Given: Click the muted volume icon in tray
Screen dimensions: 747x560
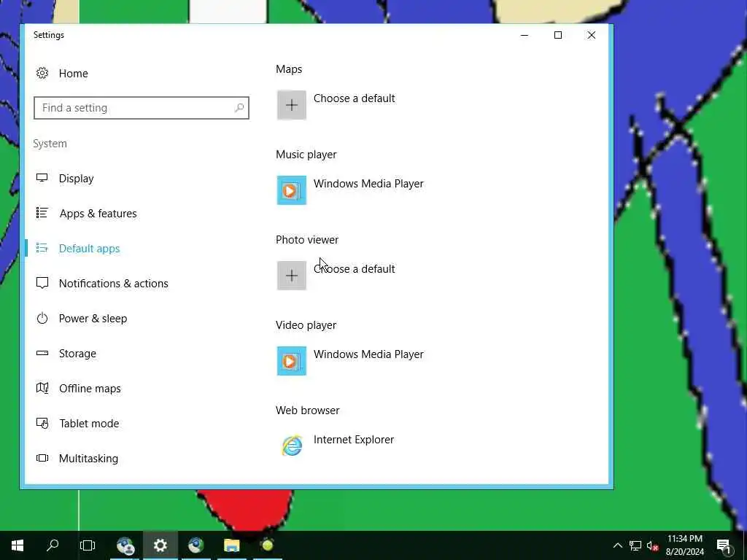Looking at the screenshot, I should click(x=652, y=545).
